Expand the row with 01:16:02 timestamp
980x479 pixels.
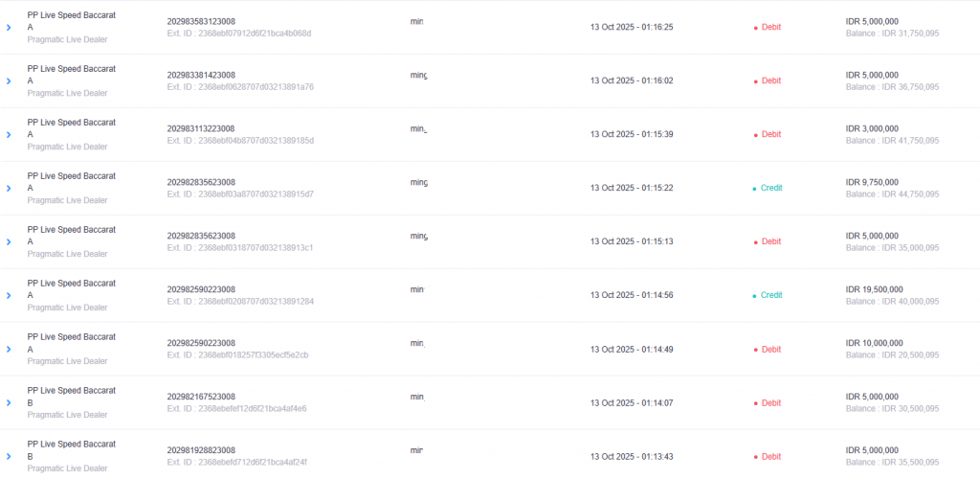click(9, 81)
